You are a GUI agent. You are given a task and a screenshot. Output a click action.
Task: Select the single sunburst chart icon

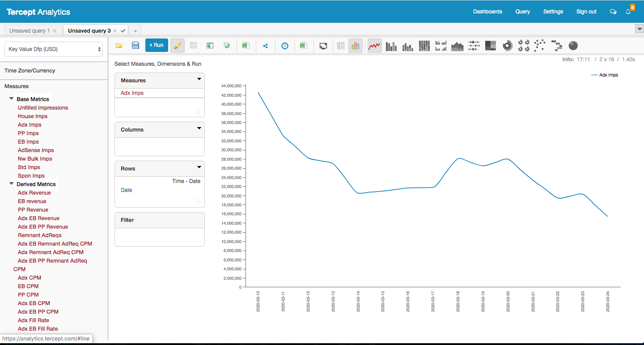click(507, 46)
